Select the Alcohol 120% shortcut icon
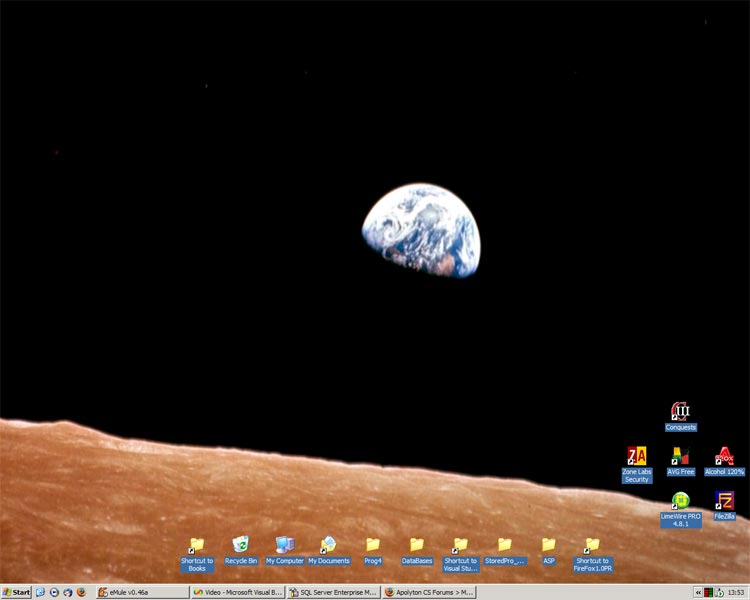 pos(724,457)
